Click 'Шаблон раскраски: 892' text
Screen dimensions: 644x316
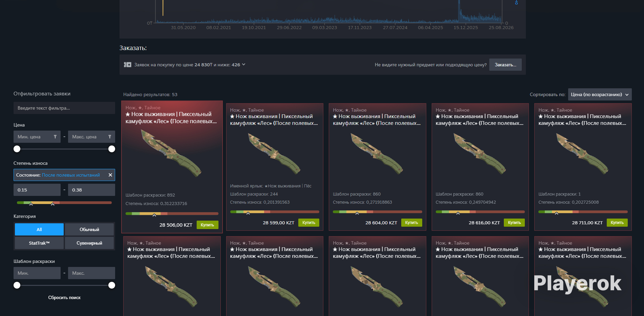click(150, 195)
